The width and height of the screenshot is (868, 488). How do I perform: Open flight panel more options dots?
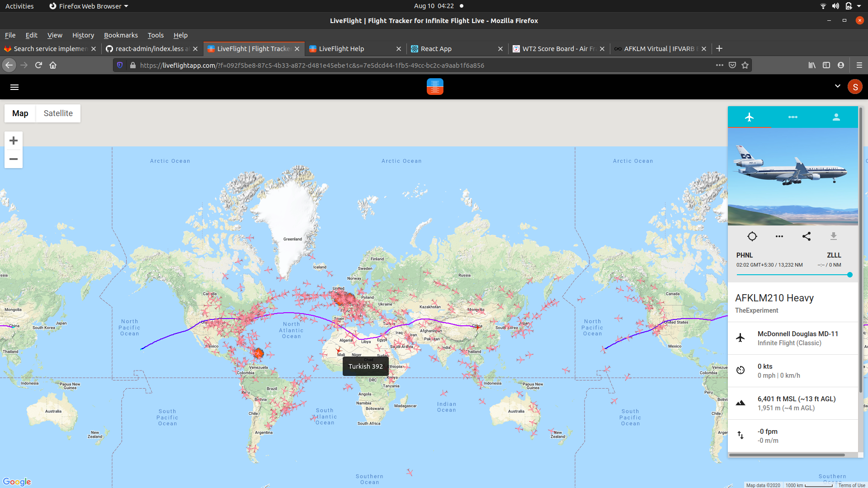(x=779, y=236)
